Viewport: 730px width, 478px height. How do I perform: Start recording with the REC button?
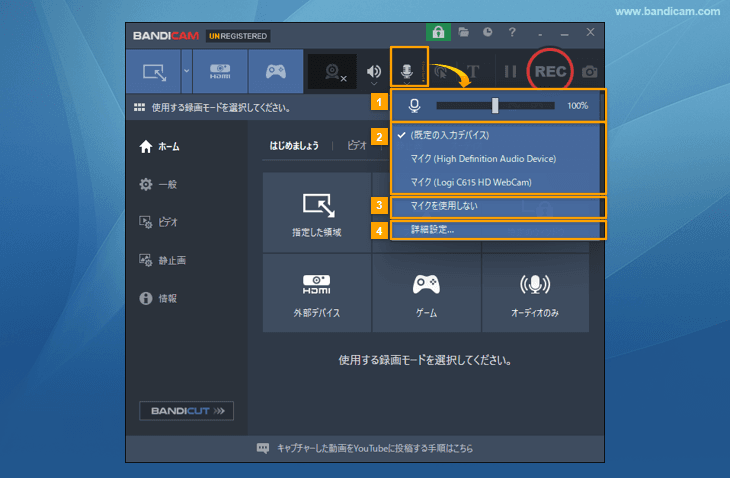(550, 71)
